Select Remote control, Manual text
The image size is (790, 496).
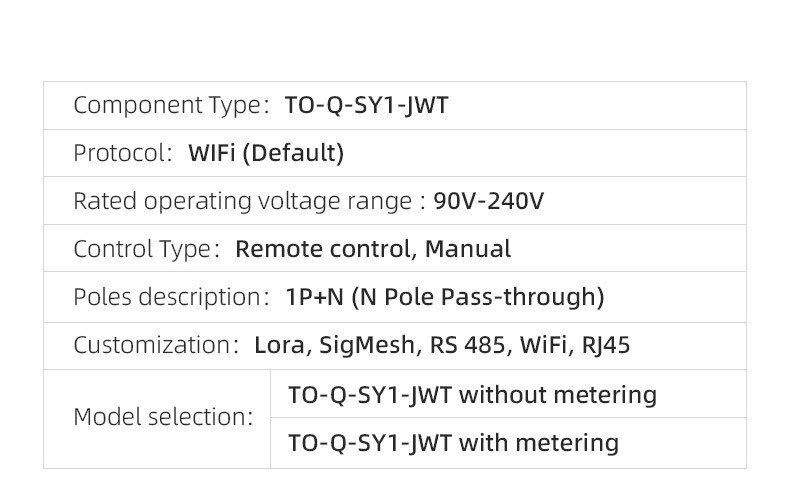coord(373,249)
